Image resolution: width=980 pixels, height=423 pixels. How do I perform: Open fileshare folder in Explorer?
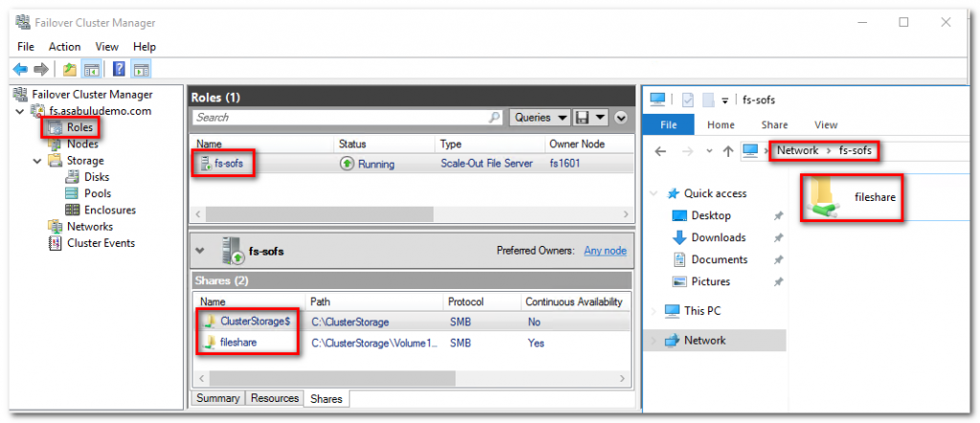pyautogui.click(x=853, y=197)
